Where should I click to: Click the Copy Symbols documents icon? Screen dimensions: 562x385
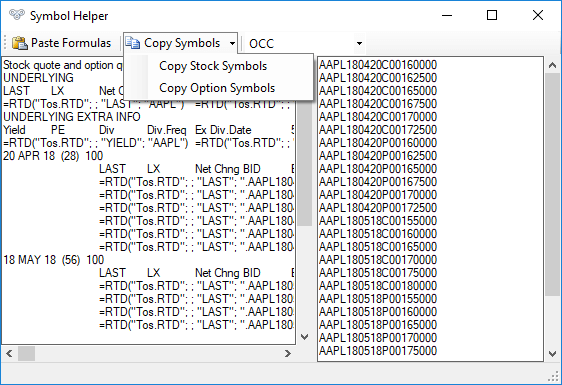coord(133,43)
